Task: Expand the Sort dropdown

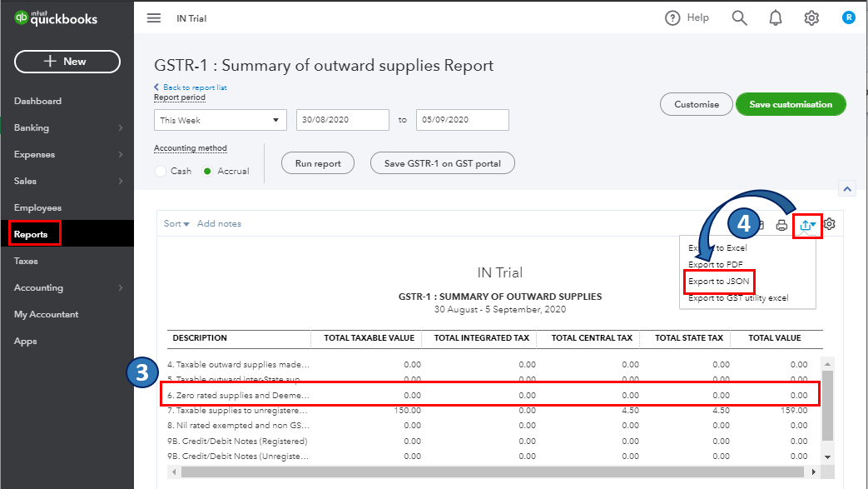Action: point(176,223)
